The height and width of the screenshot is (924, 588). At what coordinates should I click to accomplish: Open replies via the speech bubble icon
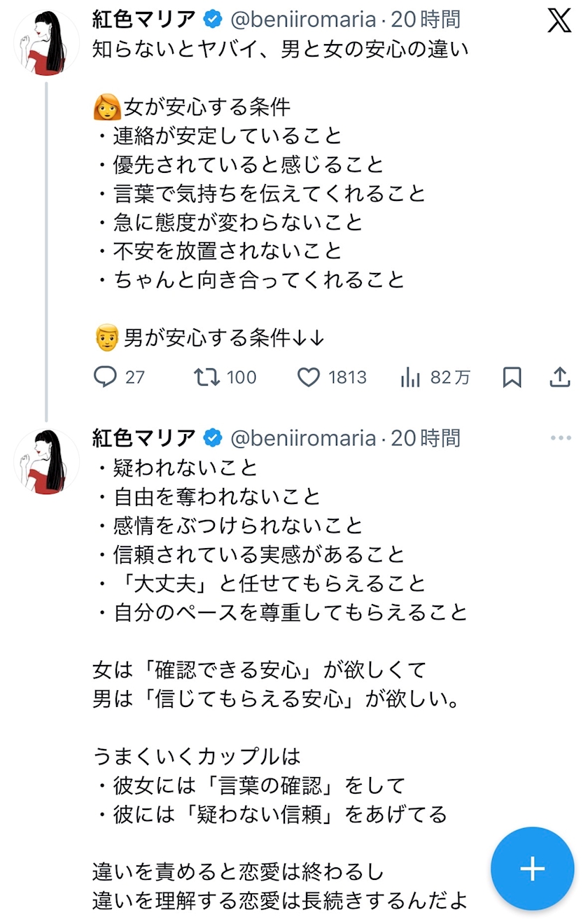point(105,377)
